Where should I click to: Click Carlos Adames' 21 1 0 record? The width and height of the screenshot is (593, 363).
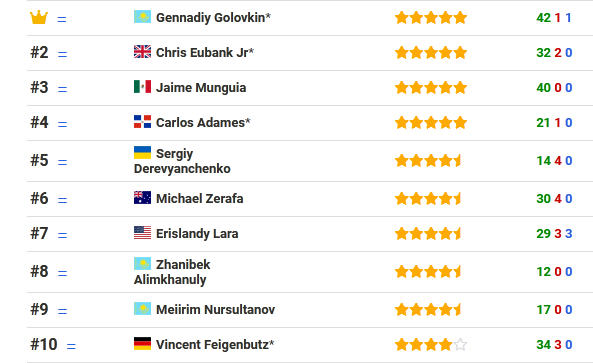(554, 123)
